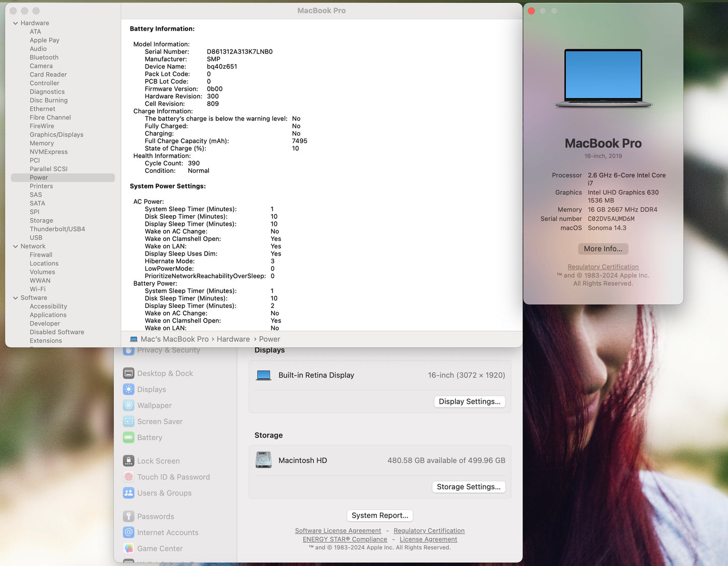Select the Screen Saver icon

pyautogui.click(x=128, y=422)
